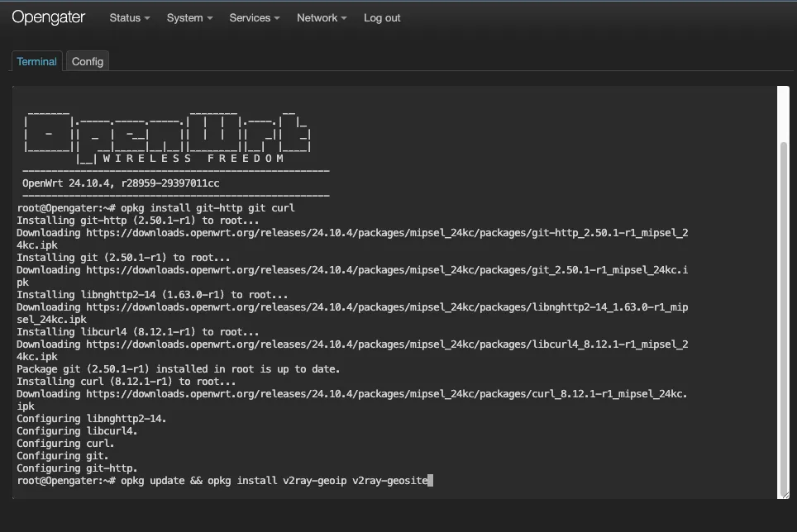Click the curl_8.12.1-r1 download URL line
The width and height of the screenshot is (797, 532).
pyautogui.click(x=352, y=400)
